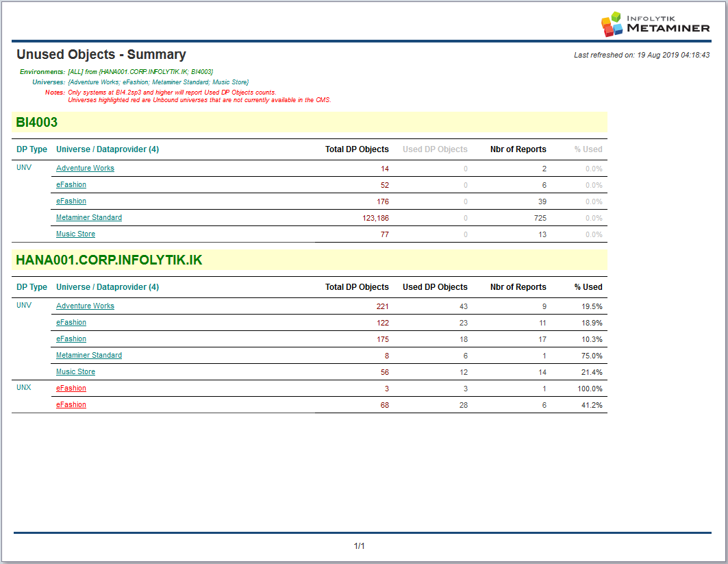728x564 pixels.
Task: Click % Used header in HANA001 table
Action: pos(588,287)
